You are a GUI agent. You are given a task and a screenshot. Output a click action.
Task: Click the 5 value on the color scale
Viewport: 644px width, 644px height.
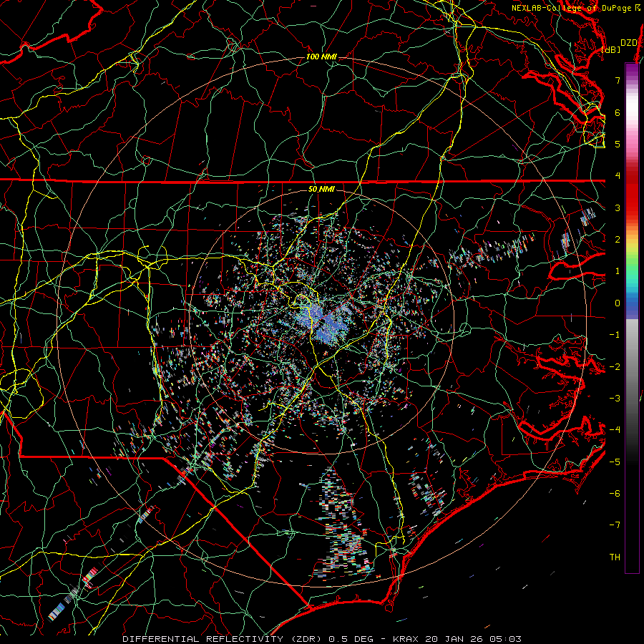click(x=618, y=144)
